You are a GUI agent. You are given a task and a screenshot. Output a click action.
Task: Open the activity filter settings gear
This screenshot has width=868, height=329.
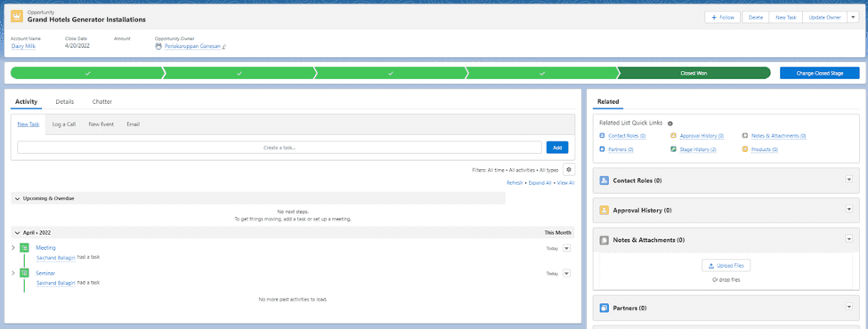(x=569, y=170)
